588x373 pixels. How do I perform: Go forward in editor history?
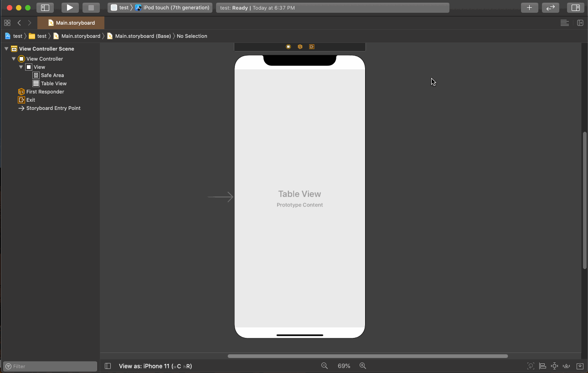pos(30,23)
